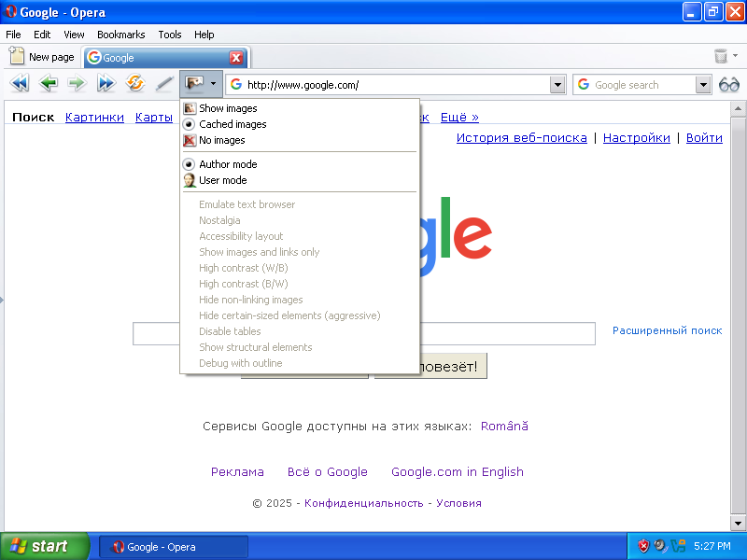The width and height of the screenshot is (747, 560).
Task: Open the Edit menu
Action: coord(42,35)
